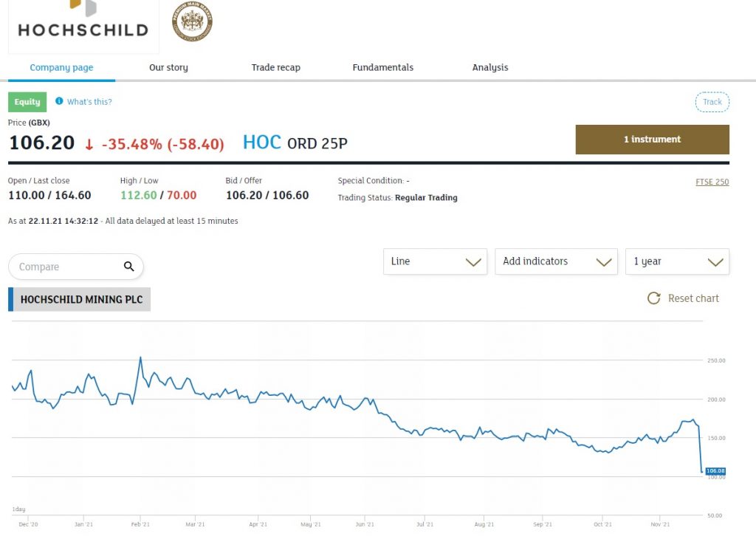Viewport: 756px width, 542px height.
Task: Go to the Fundamentals tab
Action: [383, 67]
